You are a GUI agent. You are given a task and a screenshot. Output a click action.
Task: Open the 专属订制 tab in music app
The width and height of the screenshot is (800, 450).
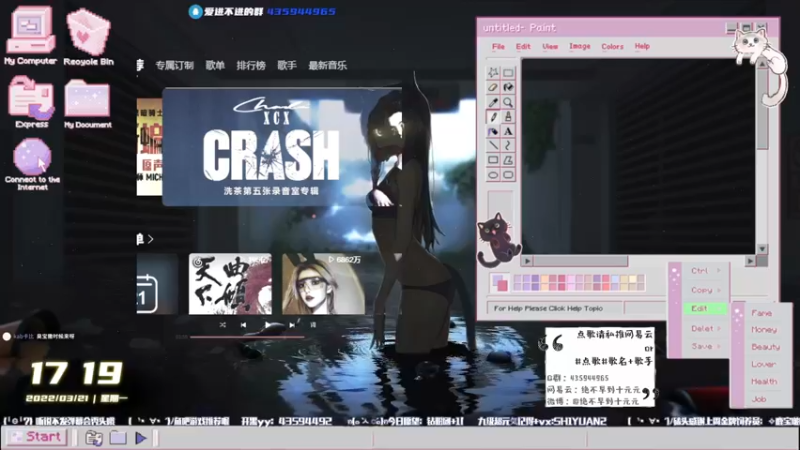point(174,65)
